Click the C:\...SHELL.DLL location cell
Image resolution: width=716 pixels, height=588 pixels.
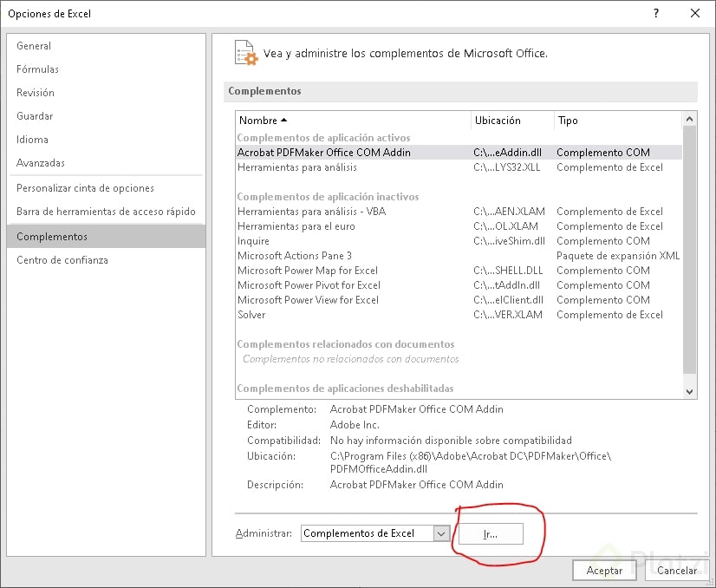[x=508, y=271]
